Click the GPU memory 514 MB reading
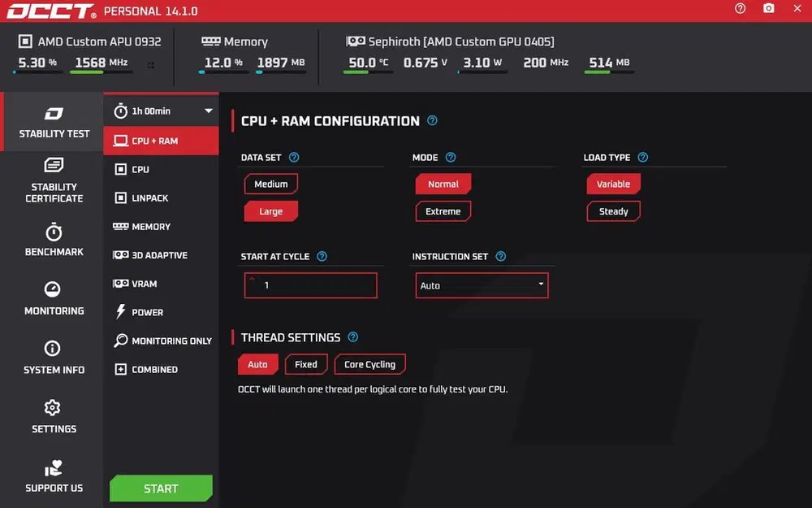Image resolution: width=812 pixels, height=508 pixels. [610, 63]
